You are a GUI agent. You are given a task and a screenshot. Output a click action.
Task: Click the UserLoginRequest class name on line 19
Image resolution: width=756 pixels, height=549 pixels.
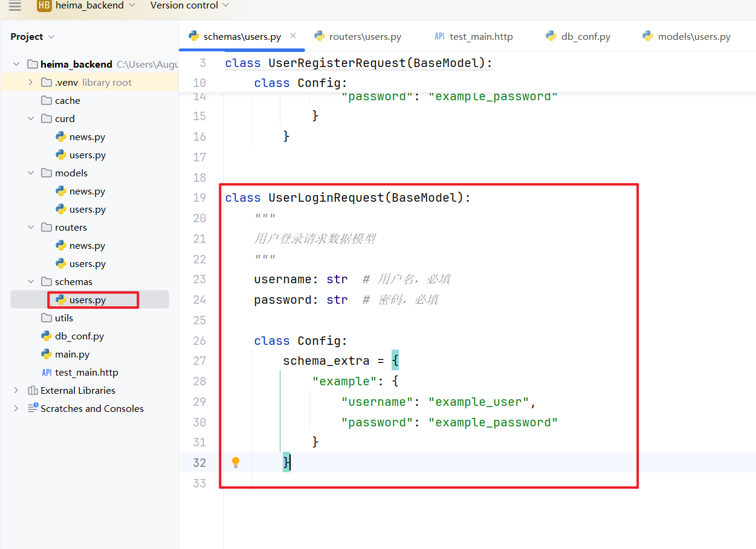point(325,198)
